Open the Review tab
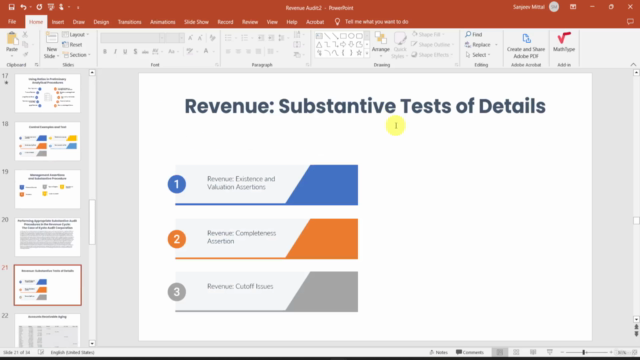This screenshot has height=360, width=640. pos(250,22)
